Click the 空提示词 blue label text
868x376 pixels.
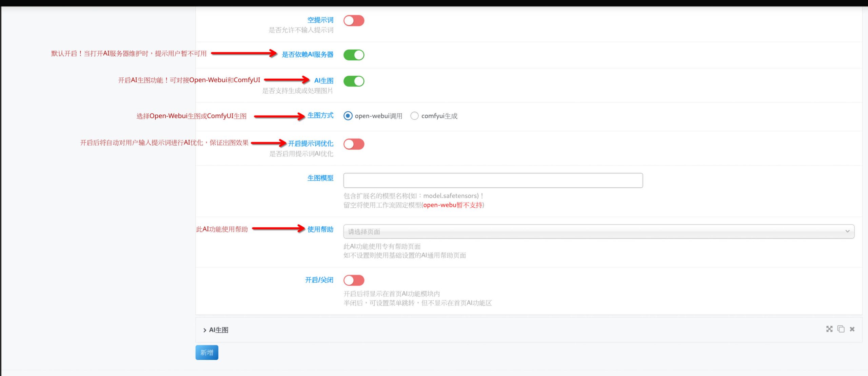320,20
